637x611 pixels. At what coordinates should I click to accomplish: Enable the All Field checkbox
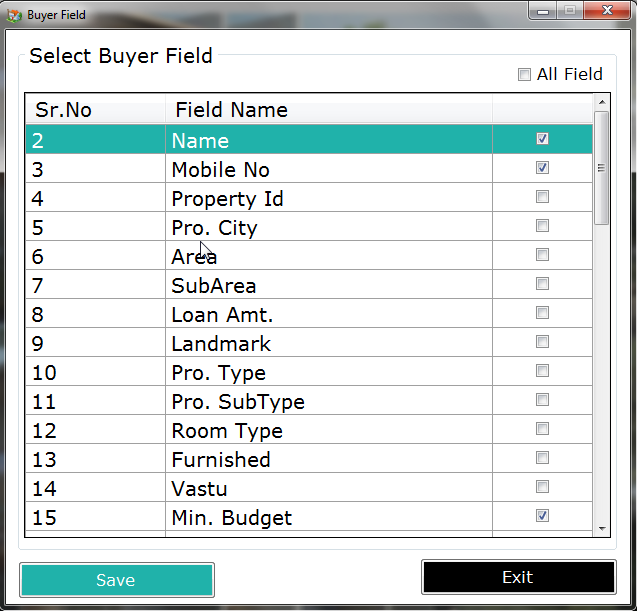pyautogui.click(x=524, y=74)
